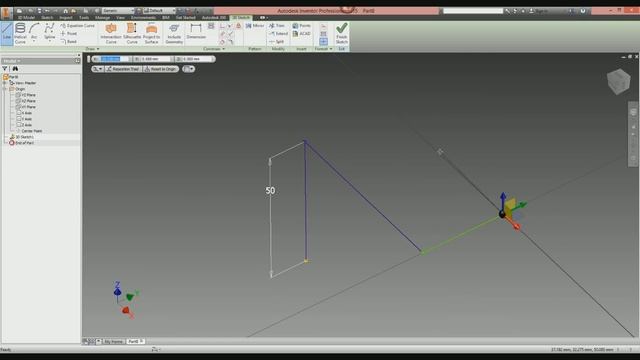This screenshot has width=640, height=360.
Task: Select XZ Plane in browser tree
Action: [26, 101]
